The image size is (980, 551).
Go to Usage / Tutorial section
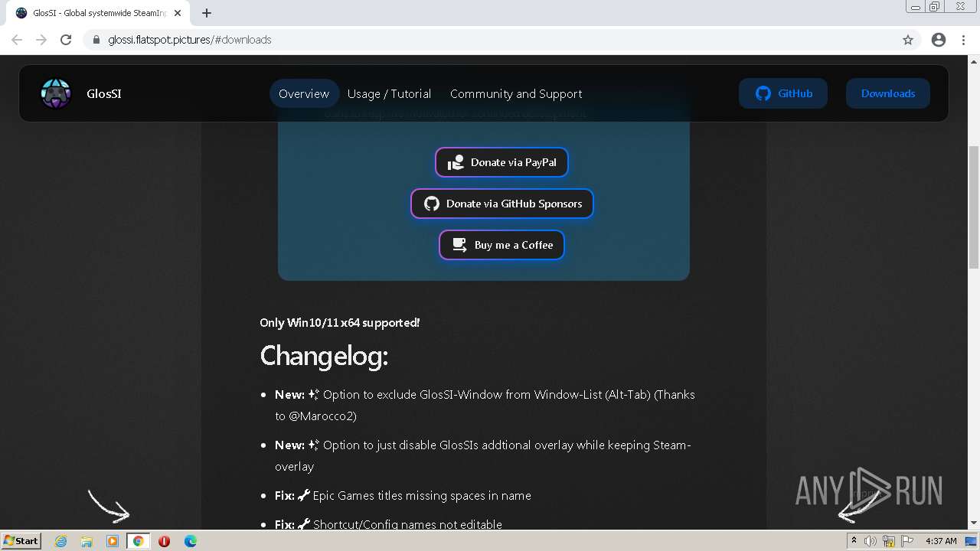coord(389,93)
